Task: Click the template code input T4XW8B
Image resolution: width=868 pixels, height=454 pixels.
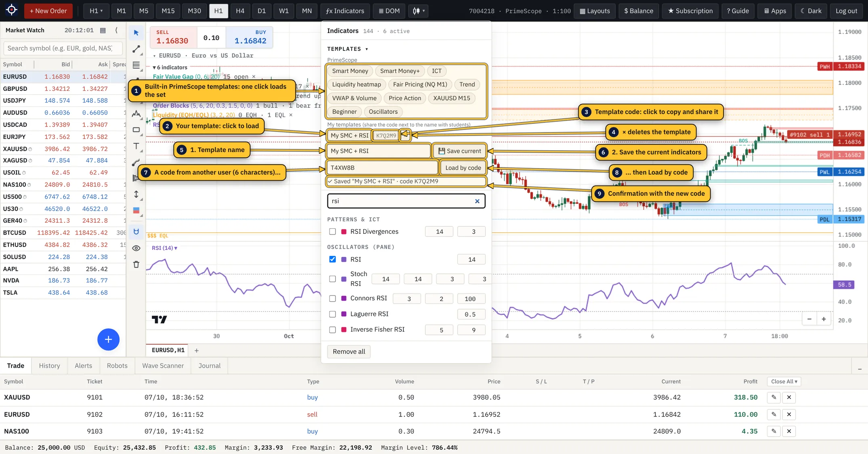Action: tap(382, 168)
